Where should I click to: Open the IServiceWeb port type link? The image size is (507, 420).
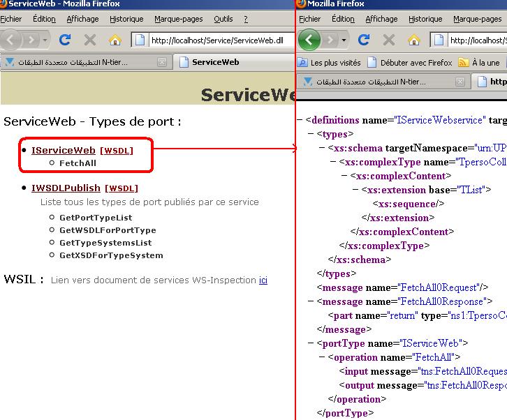[x=64, y=150]
